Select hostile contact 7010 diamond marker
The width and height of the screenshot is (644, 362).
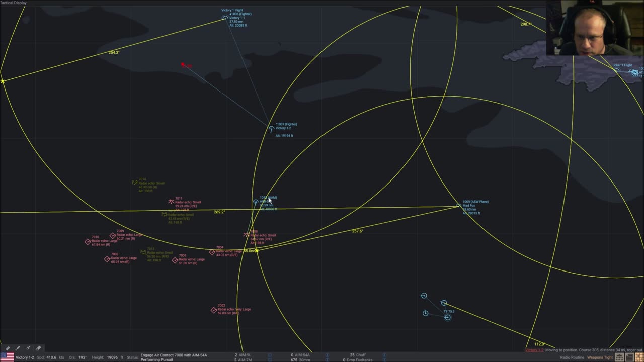click(x=88, y=242)
